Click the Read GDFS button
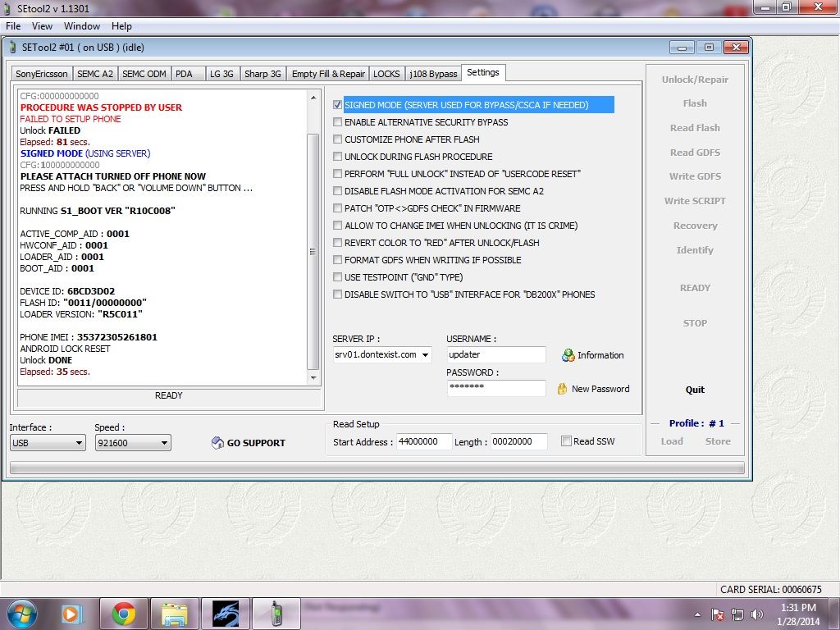Screen dimensions: 840x630 (x=695, y=152)
